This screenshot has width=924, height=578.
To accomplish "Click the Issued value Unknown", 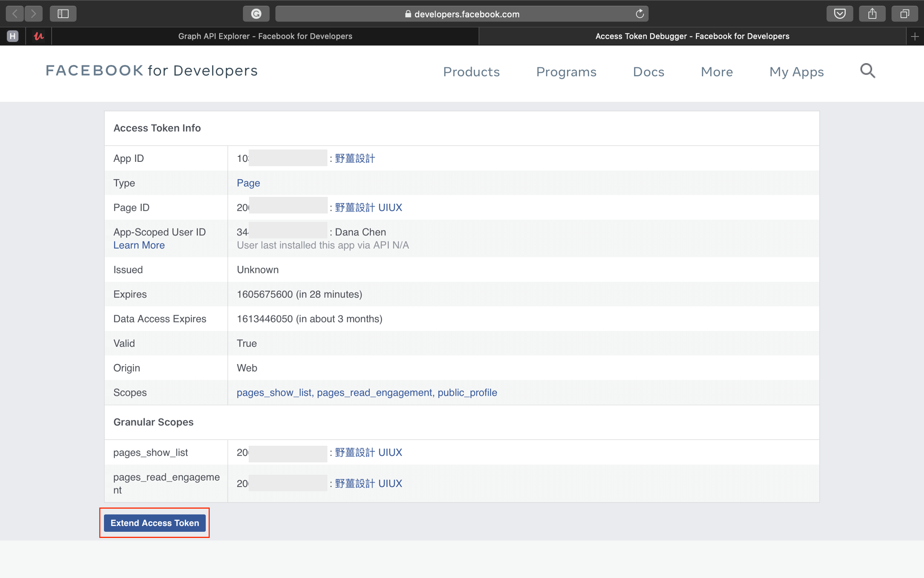I will coord(258,270).
